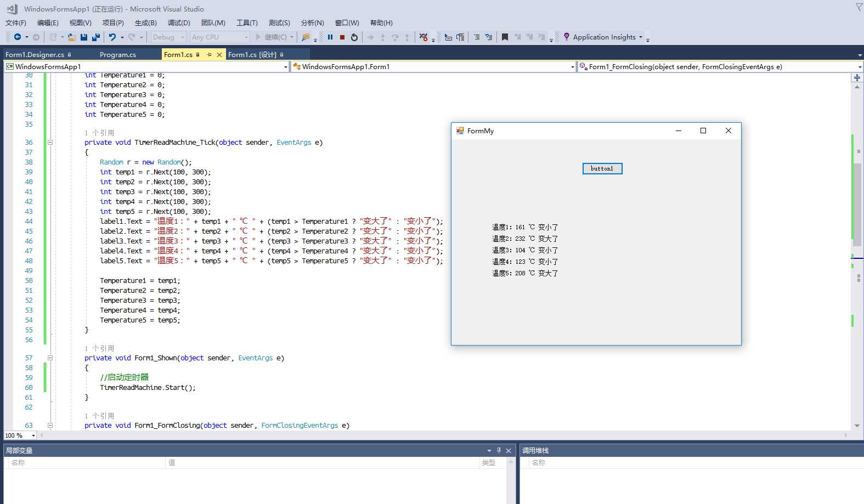Viewport: 864px width, 504px height.
Task: Close the Form1.cs editor tab
Action: point(219,55)
